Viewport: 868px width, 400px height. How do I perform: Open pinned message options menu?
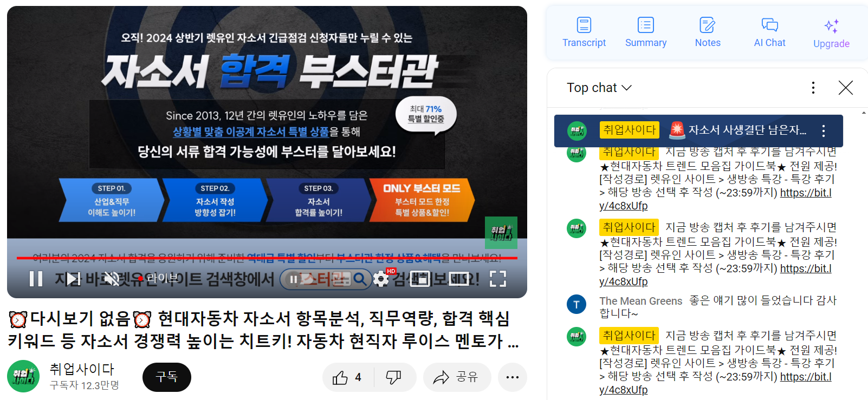tap(823, 130)
